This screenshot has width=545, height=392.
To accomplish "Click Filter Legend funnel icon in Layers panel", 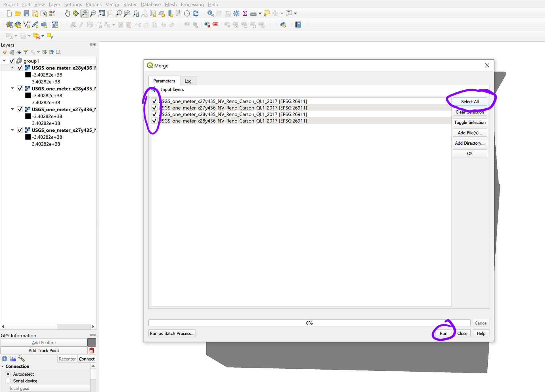I will [26, 52].
